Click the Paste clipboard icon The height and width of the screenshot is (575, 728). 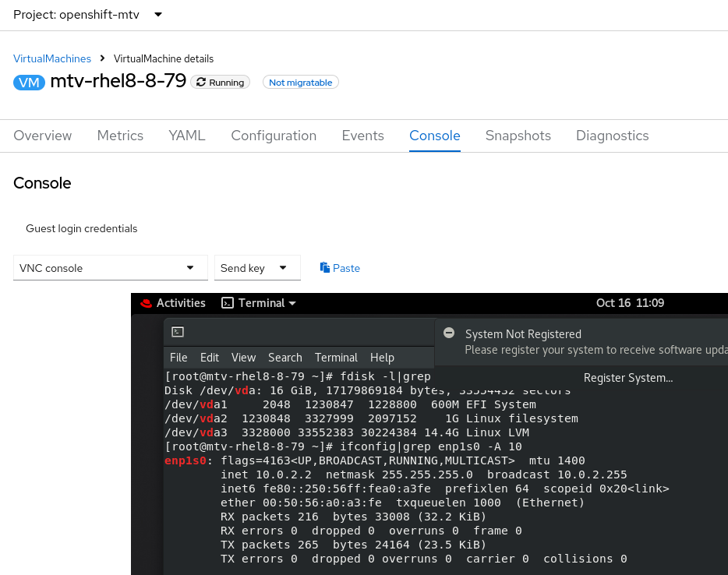click(x=324, y=267)
